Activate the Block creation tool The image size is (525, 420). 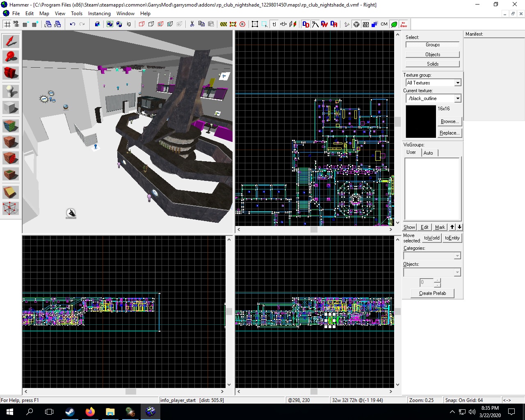tap(11, 108)
